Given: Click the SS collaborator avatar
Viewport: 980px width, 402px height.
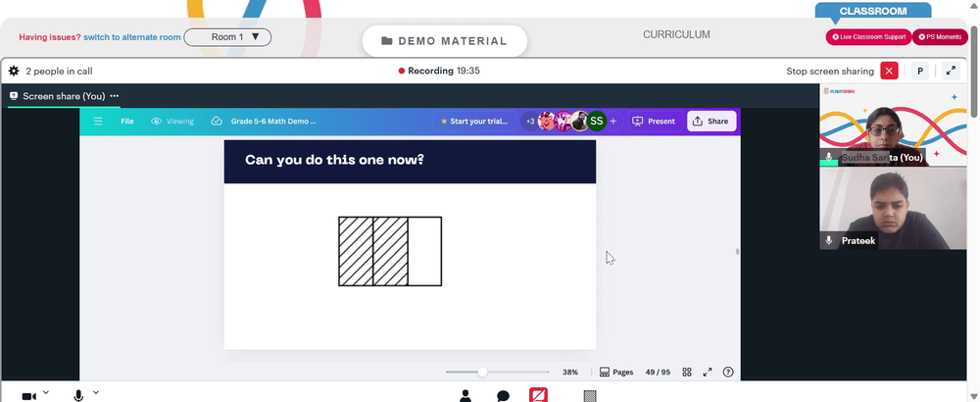Looking at the screenshot, I should pyautogui.click(x=597, y=122).
